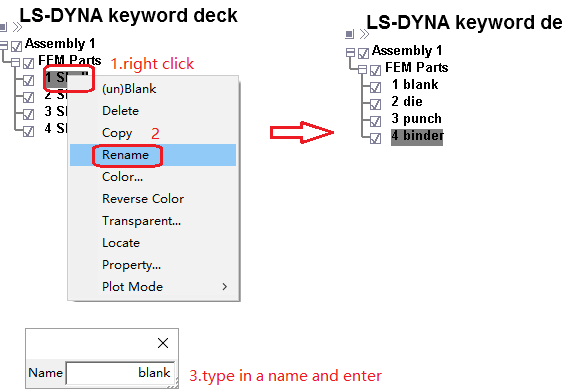
Task: Open the Plot Mode submenu arrow
Action: click(x=224, y=287)
